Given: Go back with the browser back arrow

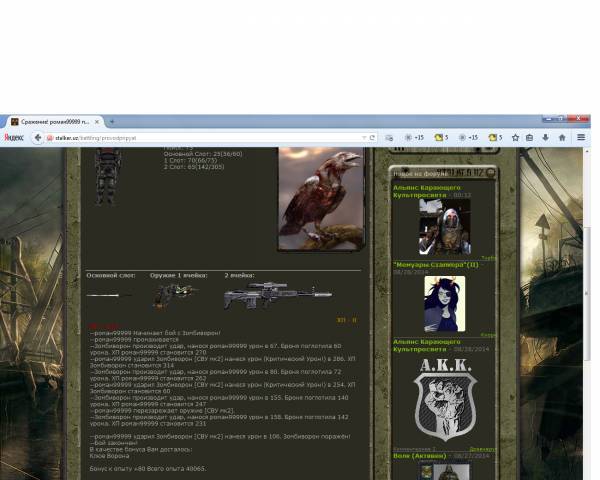Looking at the screenshot, I should (x=38, y=138).
